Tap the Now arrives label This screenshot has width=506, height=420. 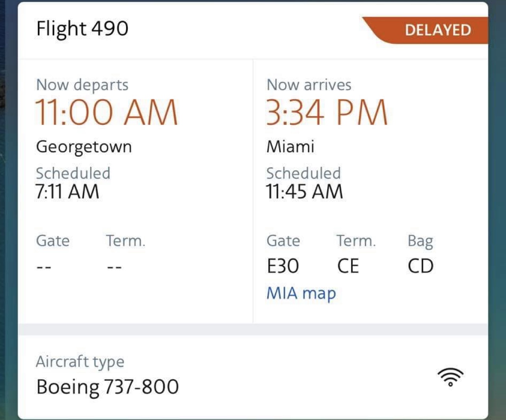click(309, 85)
